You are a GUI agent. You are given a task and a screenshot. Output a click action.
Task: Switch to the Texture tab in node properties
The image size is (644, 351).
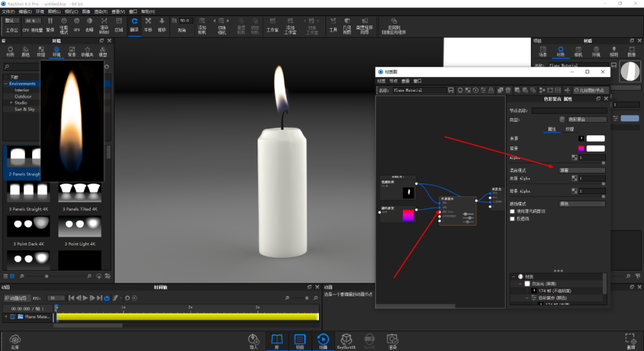(569, 129)
